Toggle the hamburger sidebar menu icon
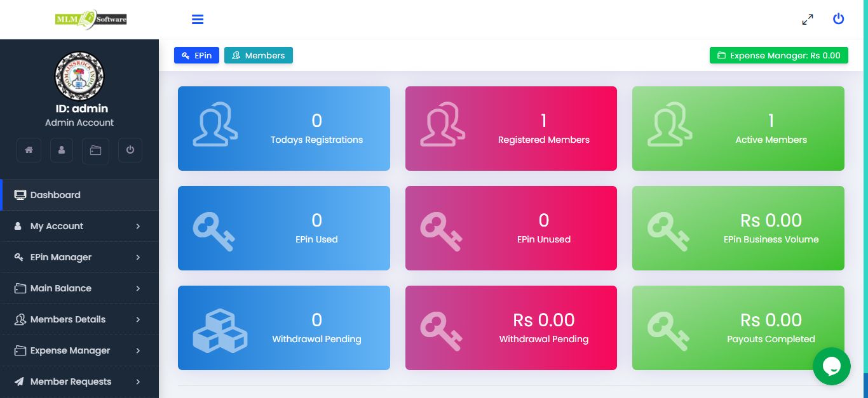Viewport: 868px width, 398px height. [x=198, y=20]
